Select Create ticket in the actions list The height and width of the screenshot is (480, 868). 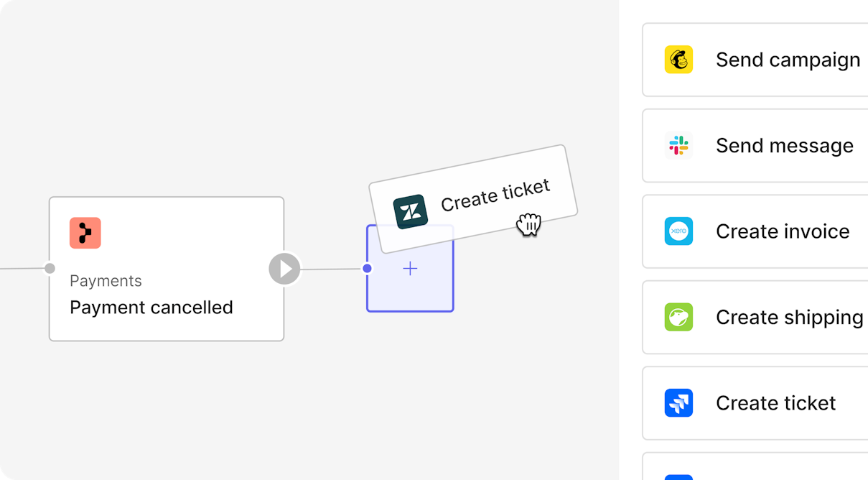point(755,403)
